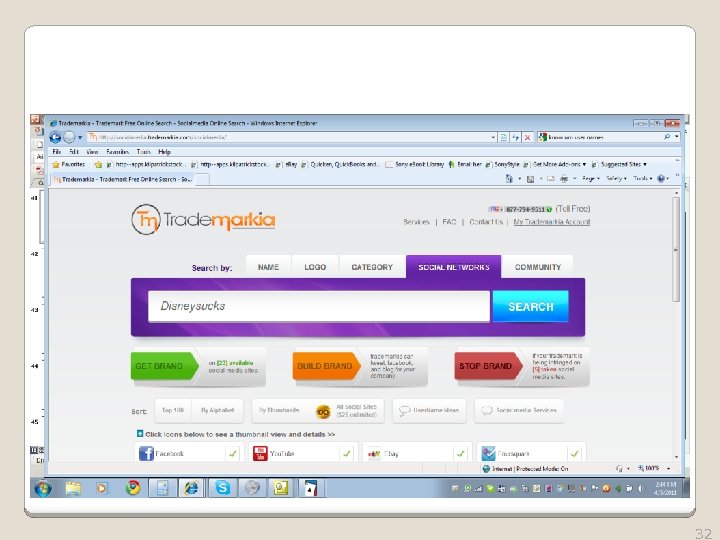Click the Refresh icon beside the address bar

(x=516, y=137)
